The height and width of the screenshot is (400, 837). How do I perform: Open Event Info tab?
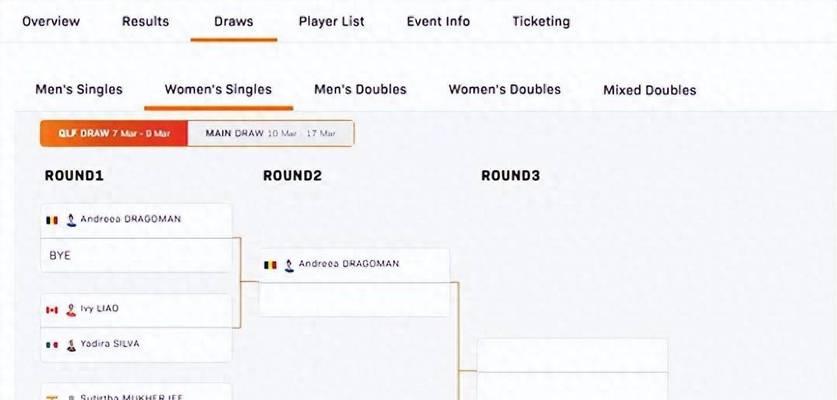pyautogui.click(x=438, y=21)
